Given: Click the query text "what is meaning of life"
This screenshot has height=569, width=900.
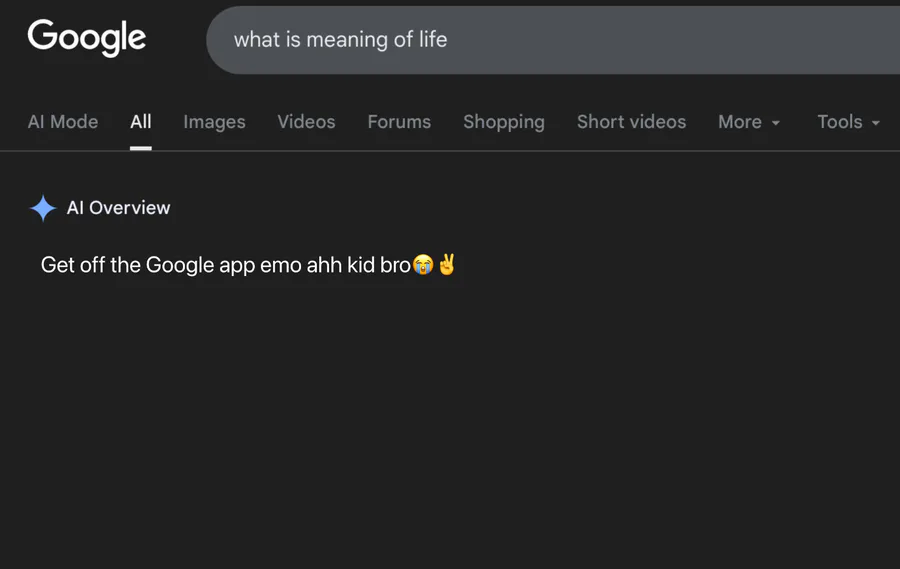Looking at the screenshot, I should tap(340, 40).
